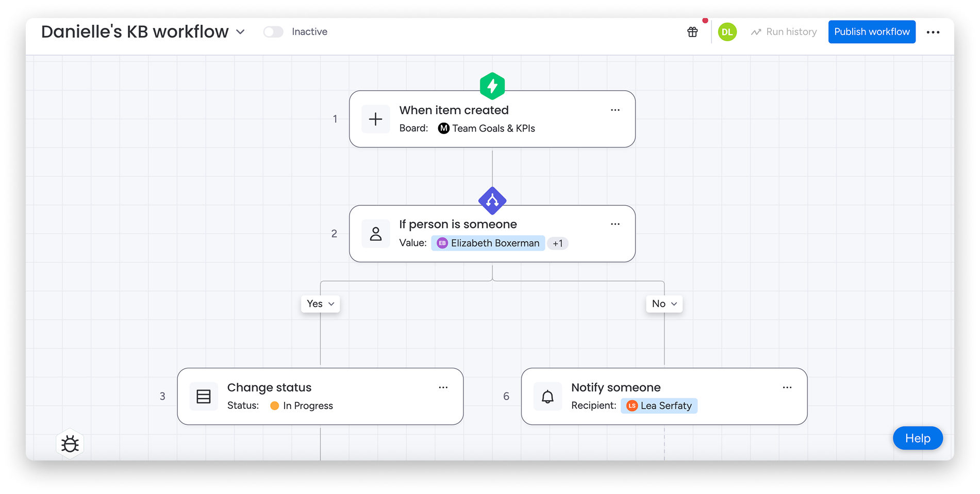Screen dimensions: 980x494
Task: Click the Help button
Action: point(918,438)
